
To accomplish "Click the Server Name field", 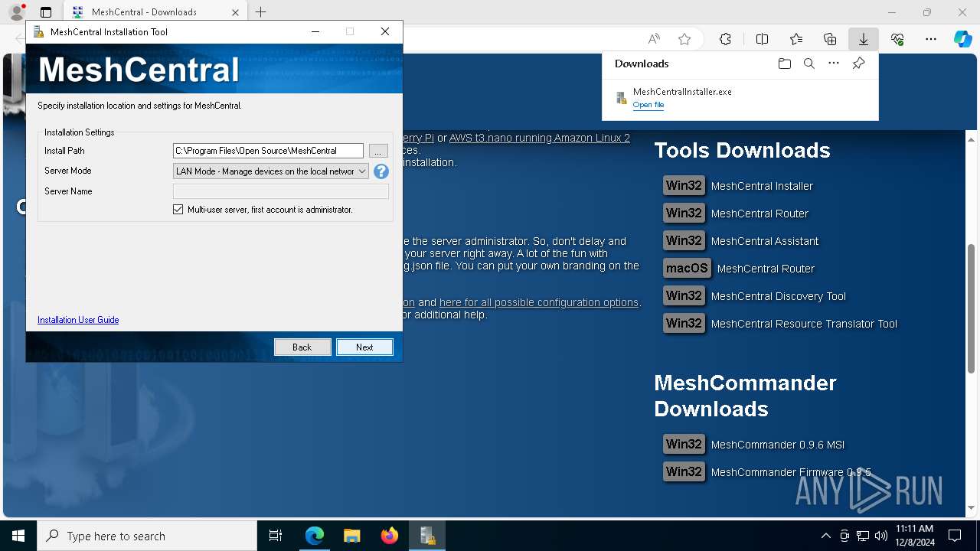I will pyautogui.click(x=281, y=191).
